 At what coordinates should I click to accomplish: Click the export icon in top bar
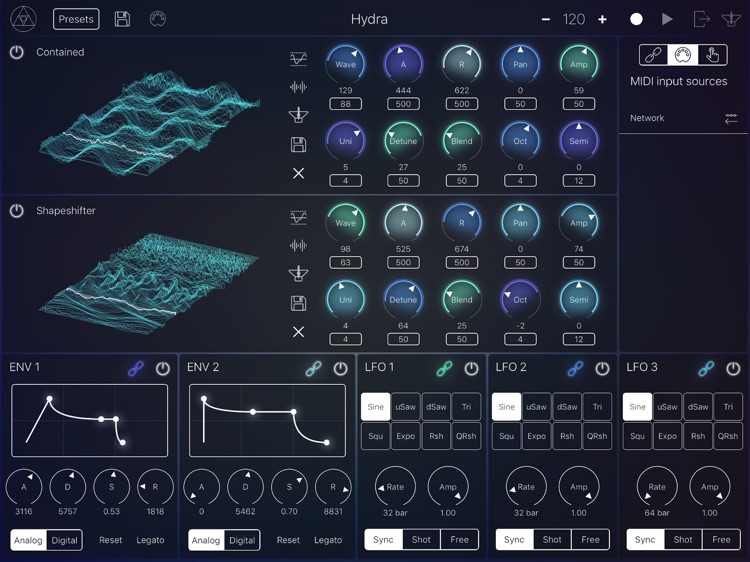point(701,19)
